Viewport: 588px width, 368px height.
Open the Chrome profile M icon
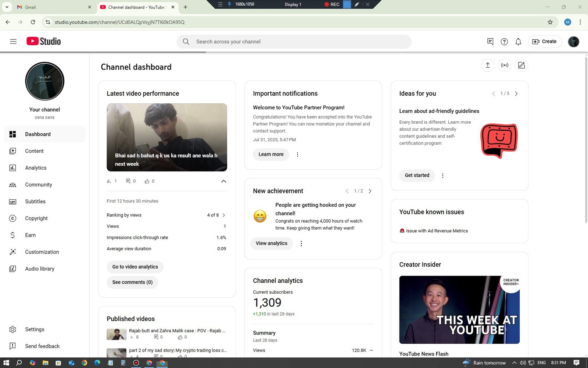click(567, 22)
